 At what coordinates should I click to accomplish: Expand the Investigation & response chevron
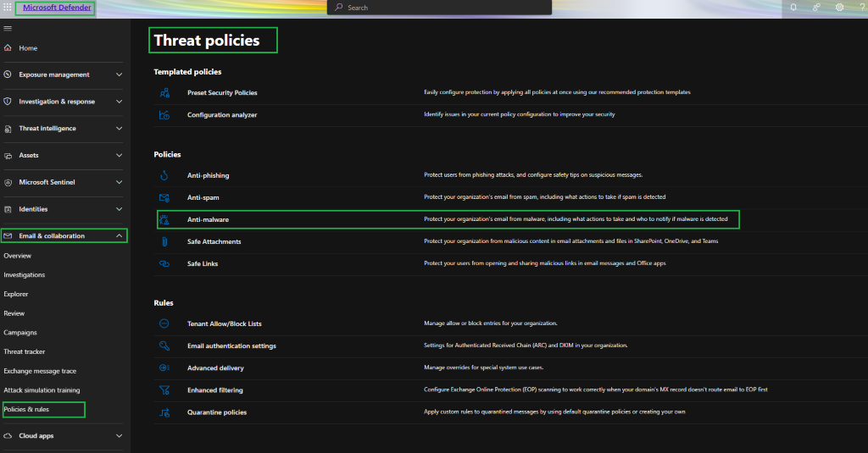point(119,102)
